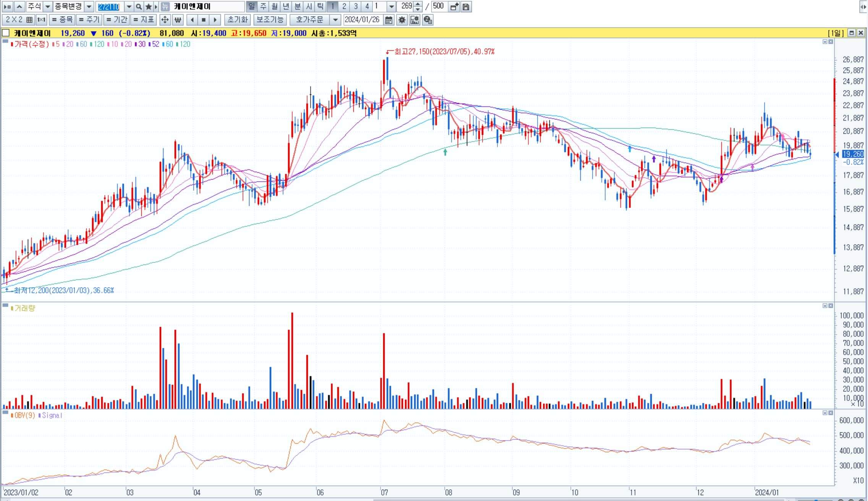
Task: Click the 보조기능 button
Action: point(270,20)
